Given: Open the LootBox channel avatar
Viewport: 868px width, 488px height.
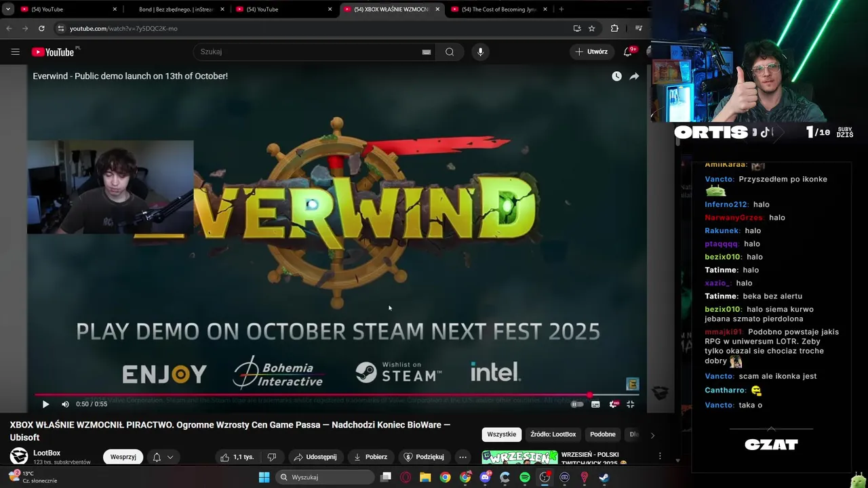Looking at the screenshot, I should click(x=19, y=456).
